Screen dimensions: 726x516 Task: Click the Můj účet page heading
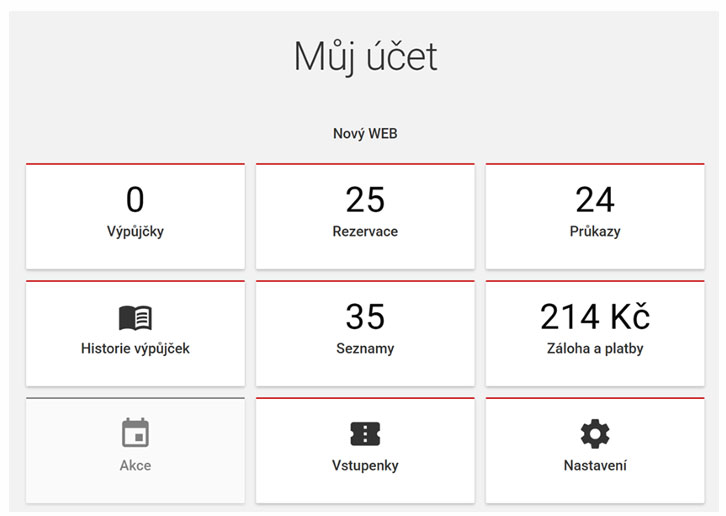(x=365, y=56)
